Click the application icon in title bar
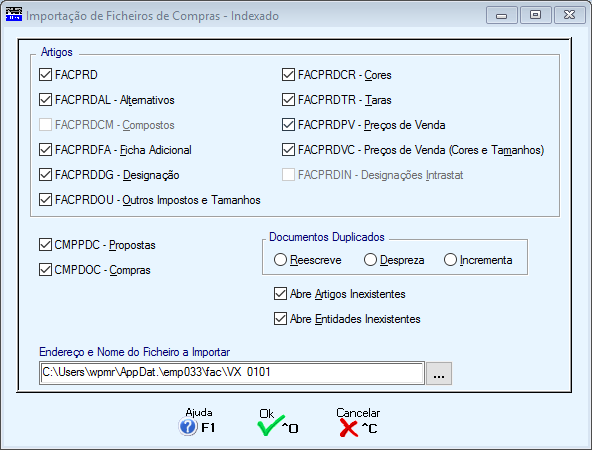 (x=14, y=15)
